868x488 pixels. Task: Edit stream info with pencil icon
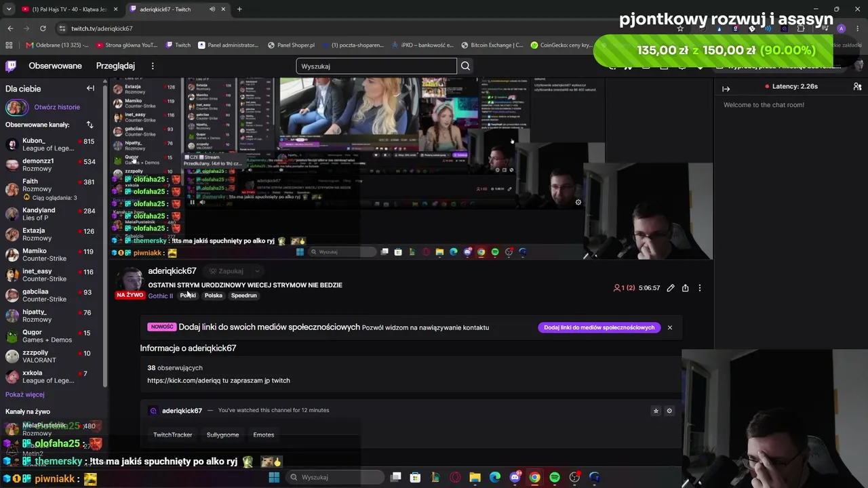coord(671,288)
